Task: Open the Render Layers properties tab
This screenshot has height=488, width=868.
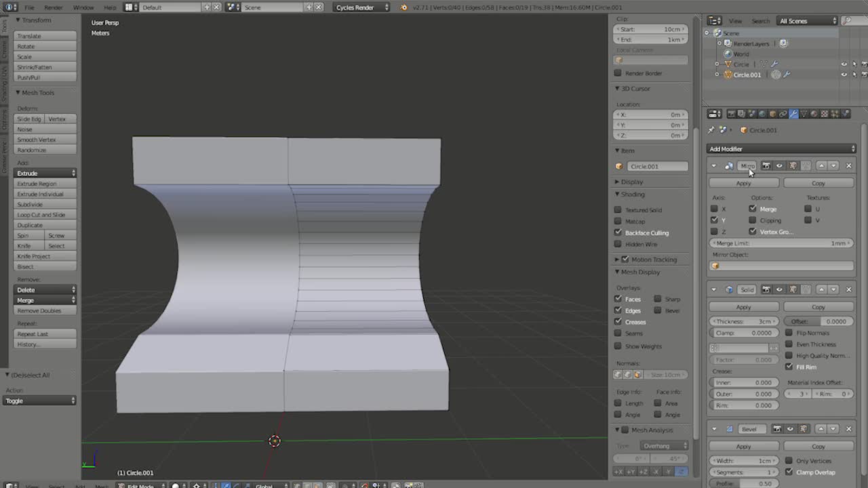Action: pyautogui.click(x=741, y=114)
